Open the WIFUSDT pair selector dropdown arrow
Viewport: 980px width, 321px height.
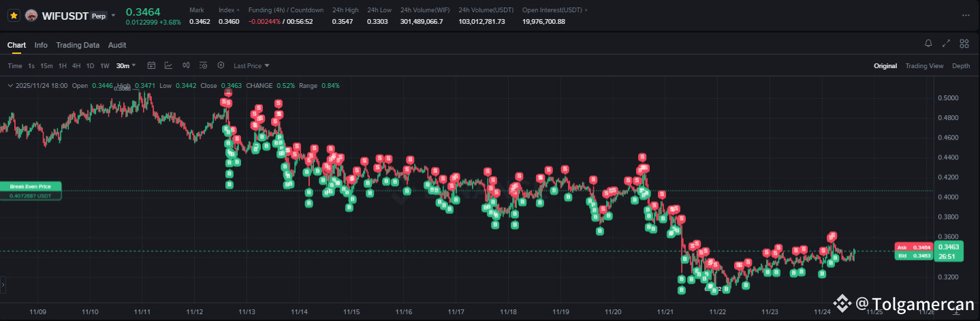(x=113, y=15)
